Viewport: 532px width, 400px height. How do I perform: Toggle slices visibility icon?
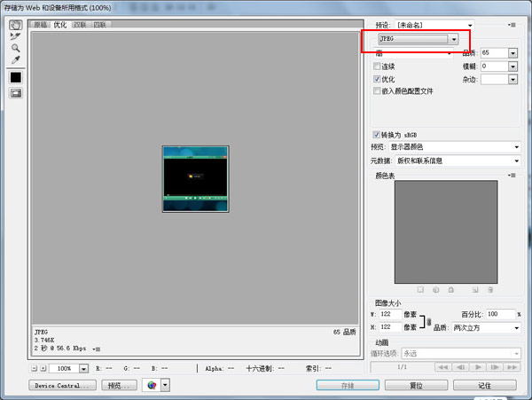(x=16, y=92)
